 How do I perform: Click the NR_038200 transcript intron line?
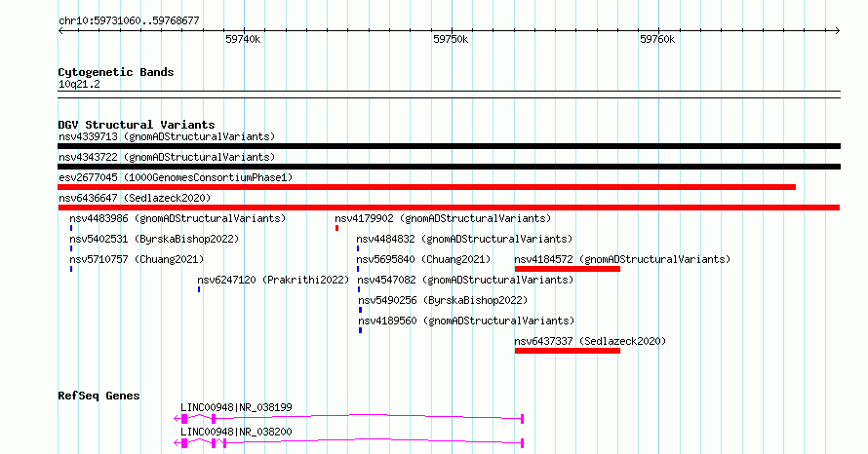click(374, 440)
